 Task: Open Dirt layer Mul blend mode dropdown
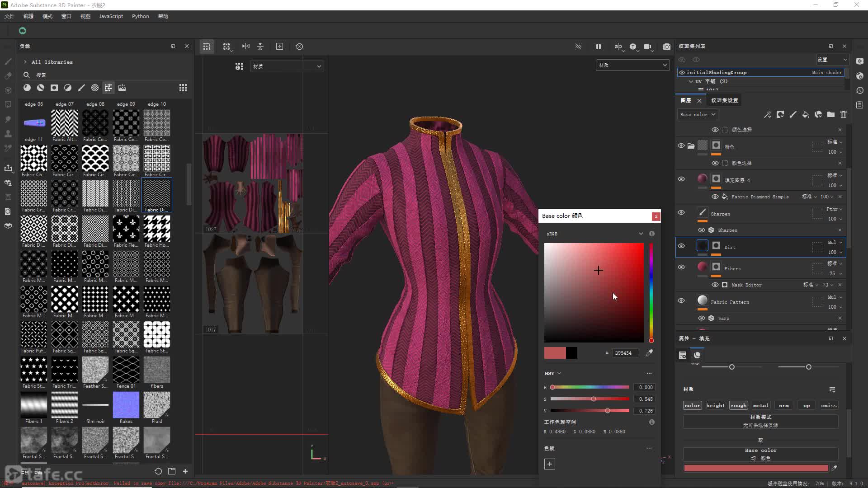835,242
